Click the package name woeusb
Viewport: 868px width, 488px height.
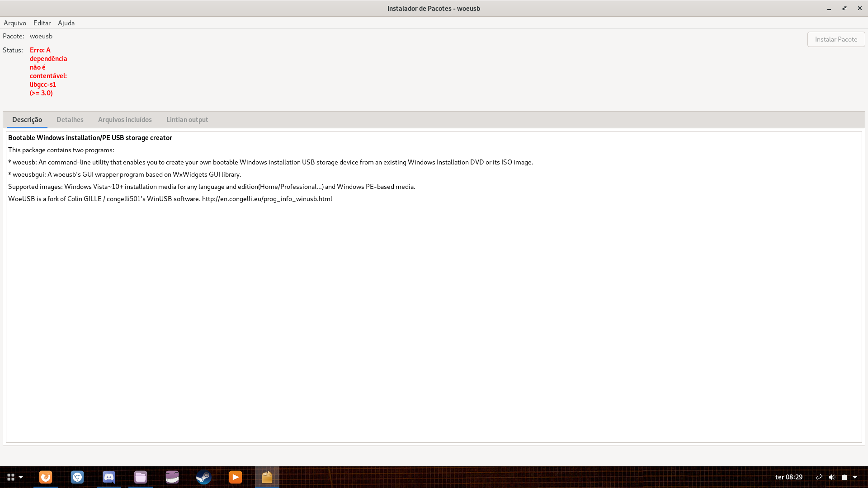point(41,36)
